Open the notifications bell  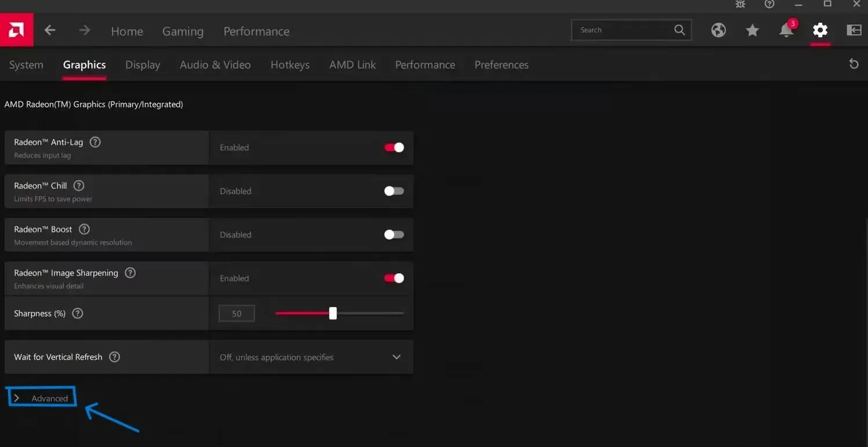click(x=786, y=30)
